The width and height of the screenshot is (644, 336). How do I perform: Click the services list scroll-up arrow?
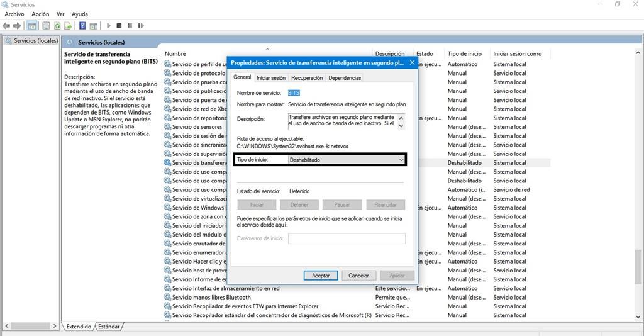pos(638,53)
